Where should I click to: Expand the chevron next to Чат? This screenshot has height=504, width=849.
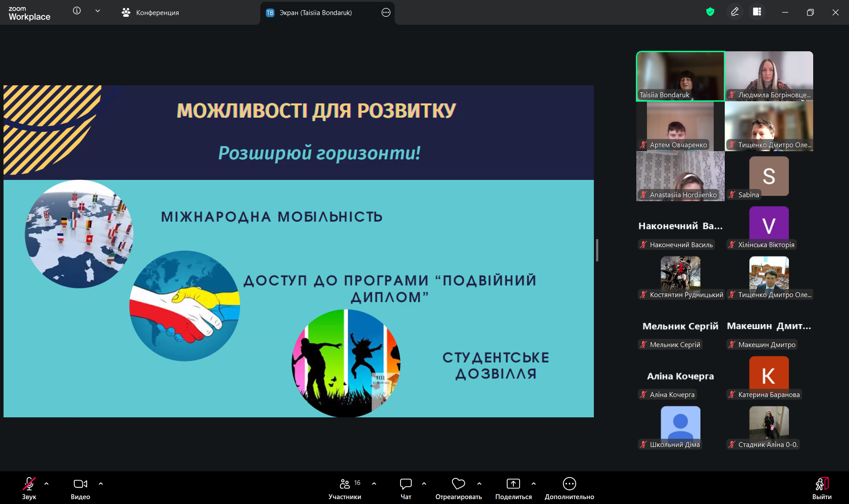(424, 484)
